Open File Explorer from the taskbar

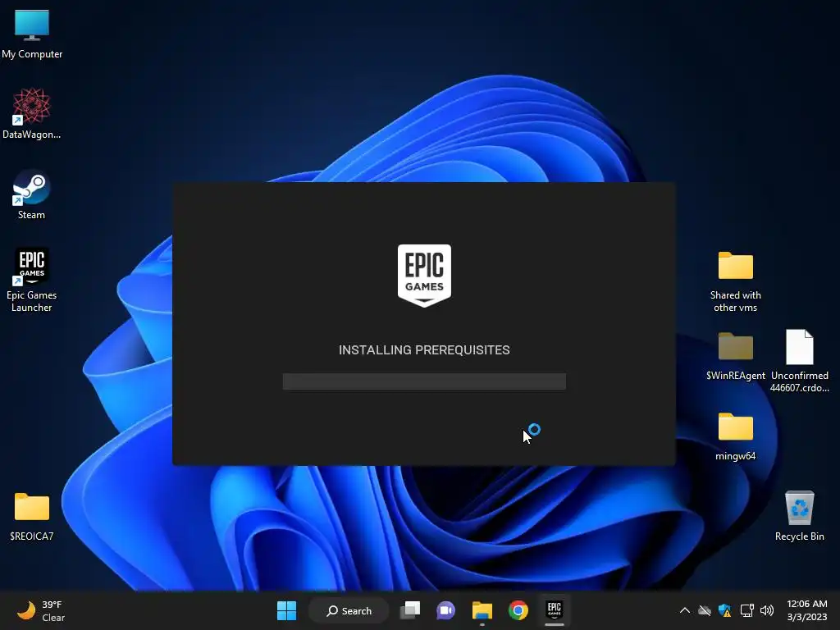482,610
